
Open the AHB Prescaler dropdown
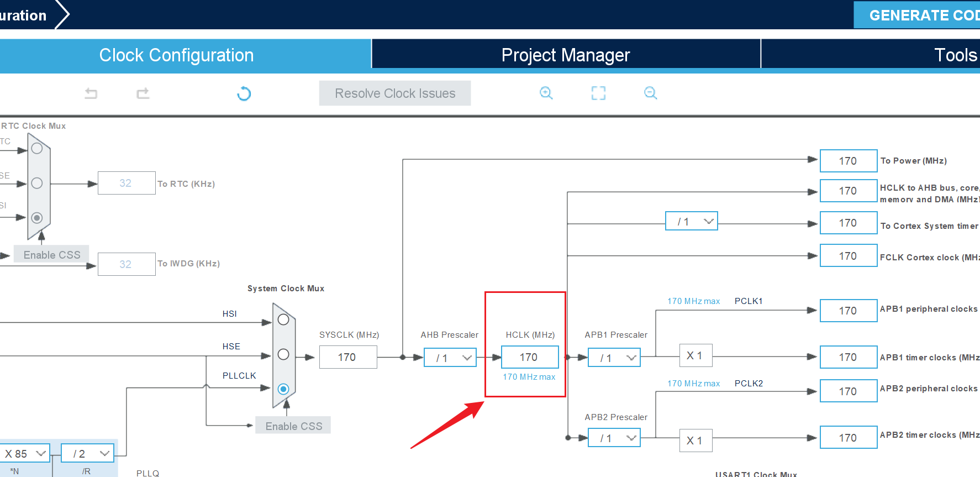pyautogui.click(x=450, y=358)
